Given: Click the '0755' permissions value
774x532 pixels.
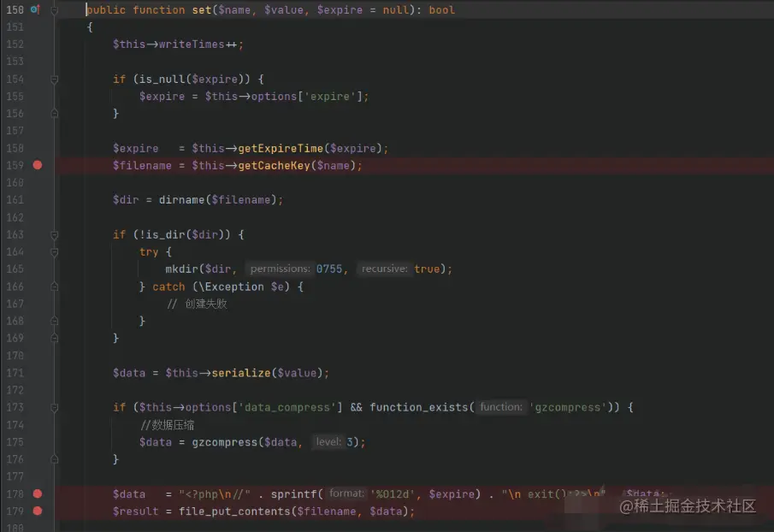Looking at the screenshot, I should (329, 269).
